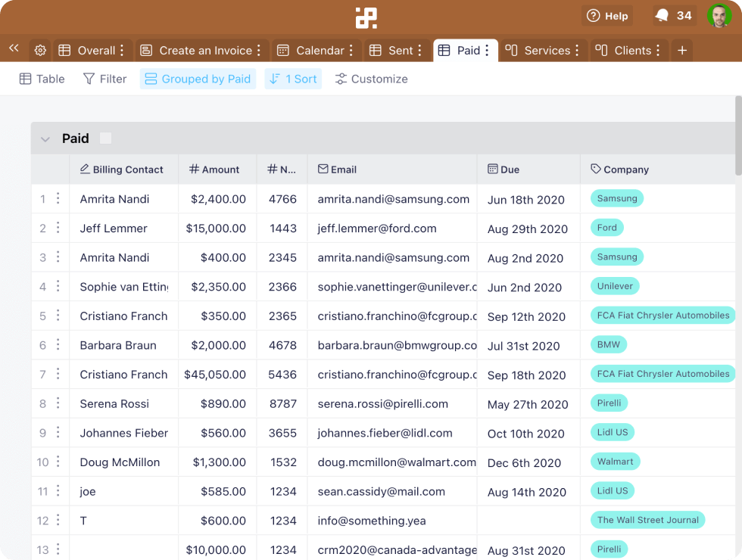Collapse sidebar with double chevron icon

[x=14, y=48]
